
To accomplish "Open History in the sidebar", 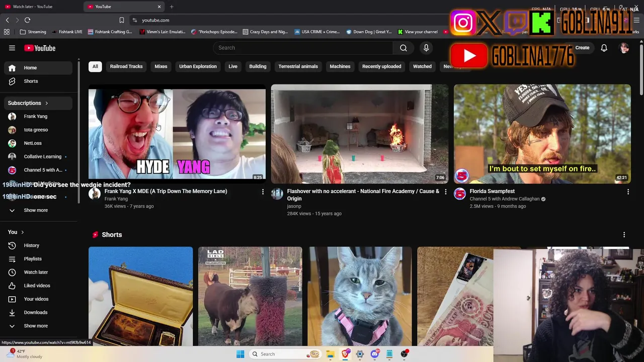I will click(38, 245).
